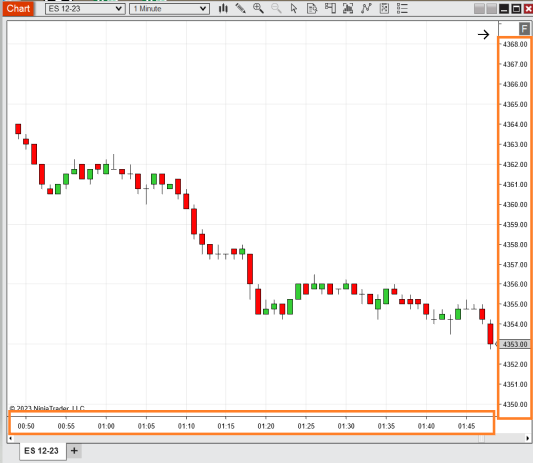Click the zoom in magnifier
533x463 pixels.
(258, 8)
